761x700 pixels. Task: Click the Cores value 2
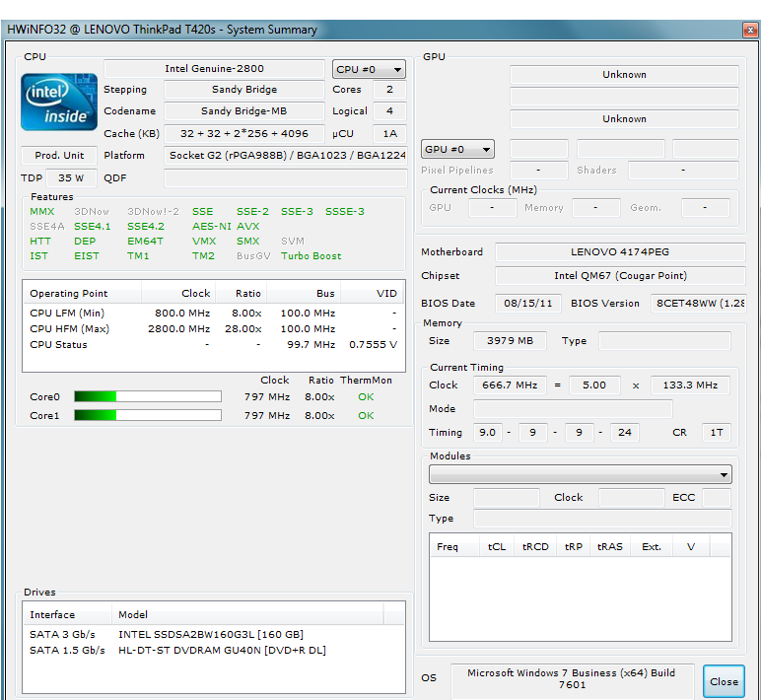389,90
